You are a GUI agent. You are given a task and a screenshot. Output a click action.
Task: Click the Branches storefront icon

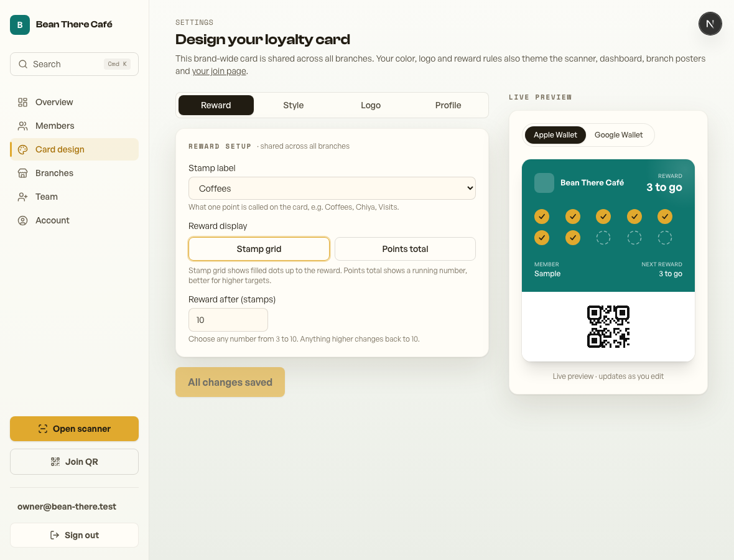pos(22,173)
